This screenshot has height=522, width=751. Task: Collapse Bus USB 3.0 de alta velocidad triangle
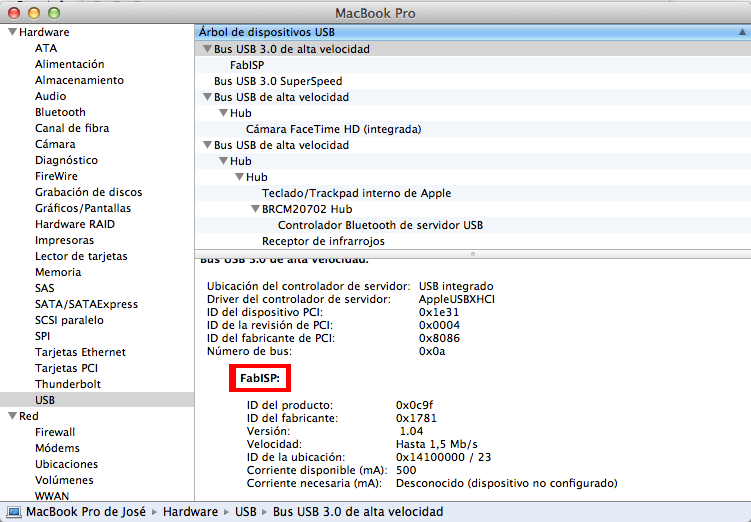tap(207, 49)
